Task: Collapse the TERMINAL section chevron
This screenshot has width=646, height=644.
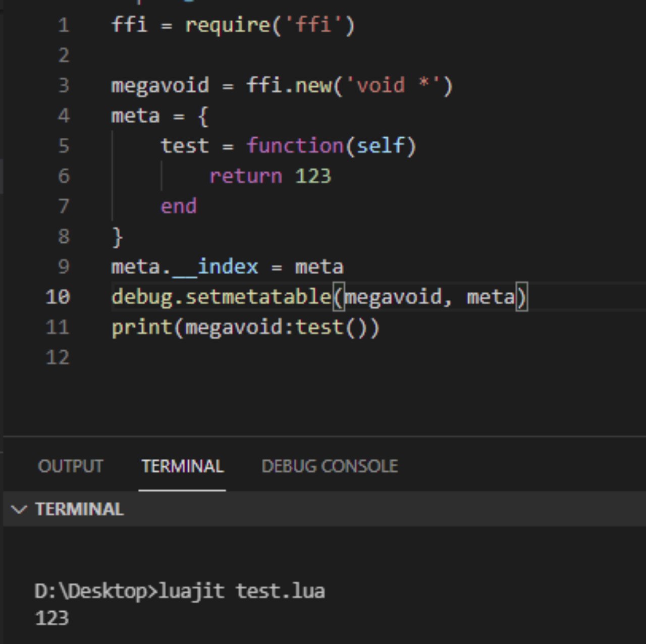Action: pos(19,509)
